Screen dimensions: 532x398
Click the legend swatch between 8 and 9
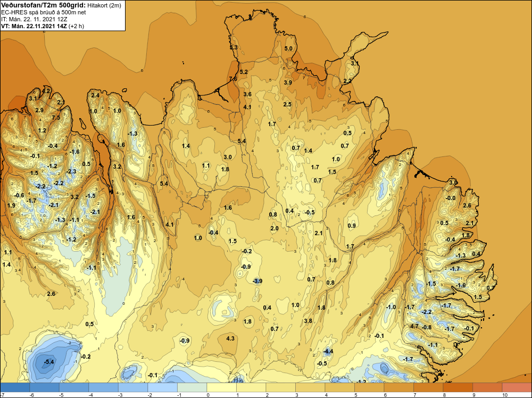point(458,387)
